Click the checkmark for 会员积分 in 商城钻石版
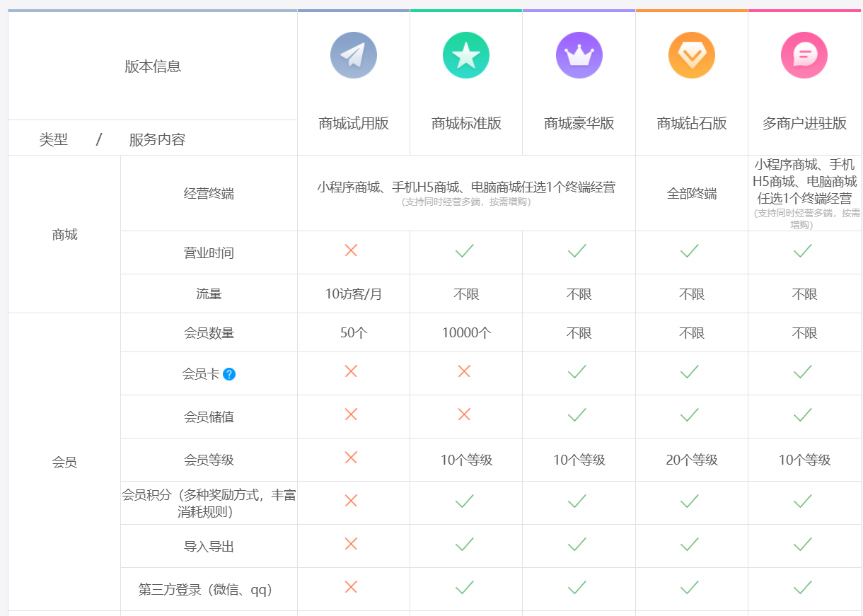Image resolution: width=863 pixels, height=616 pixels. 690,501
